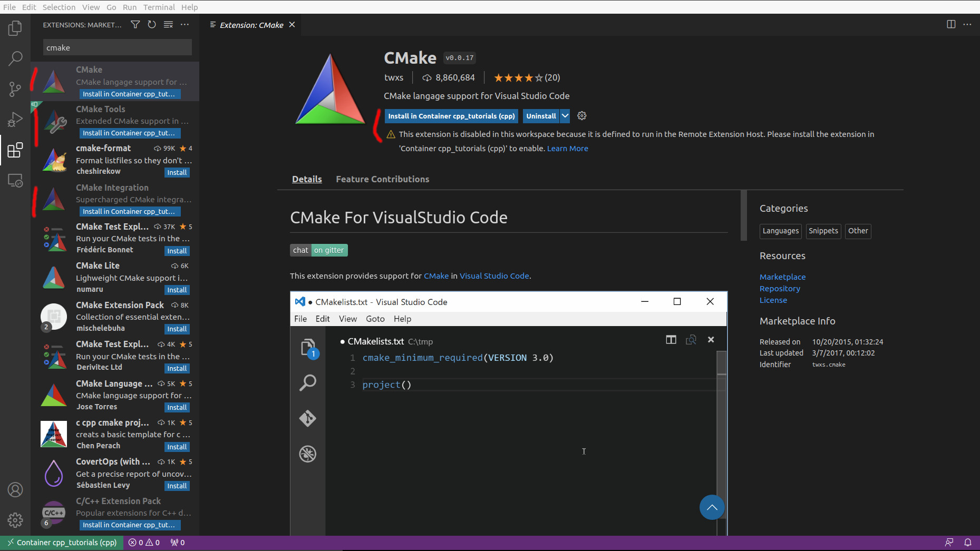980x551 pixels.
Task: Click the scroll-to-top round button
Action: 712,507
